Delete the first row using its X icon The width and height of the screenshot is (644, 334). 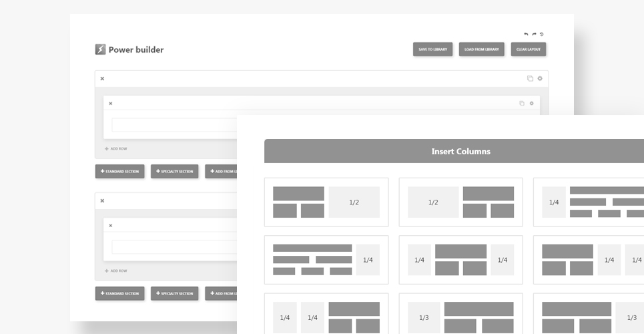pos(111,104)
